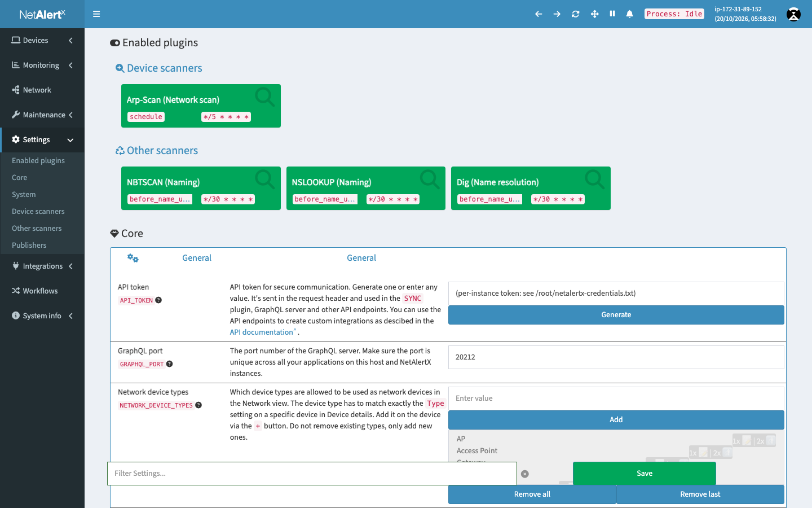The image size is (812, 508).
Task: Open the Other scanners heading link
Action: (162, 151)
